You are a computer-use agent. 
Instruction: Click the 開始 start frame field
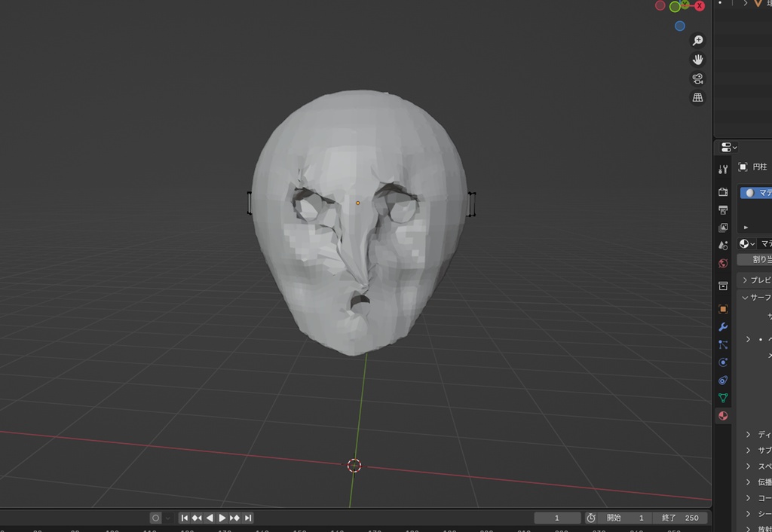pyautogui.click(x=625, y=518)
